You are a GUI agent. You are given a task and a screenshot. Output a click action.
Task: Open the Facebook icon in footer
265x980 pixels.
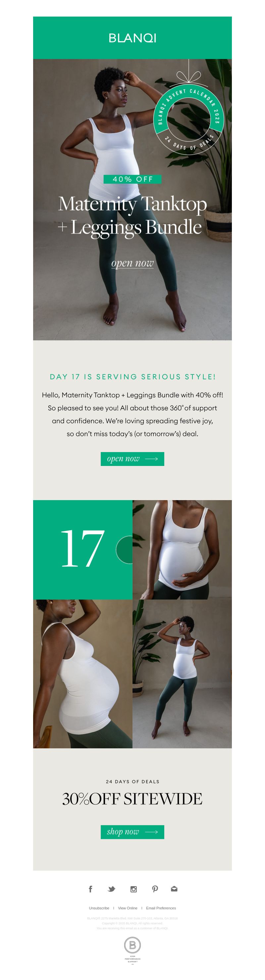pyautogui.click(x=90, y=889)
